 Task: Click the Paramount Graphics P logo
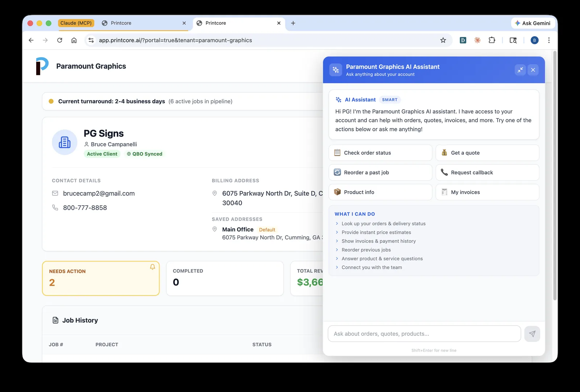42,66
